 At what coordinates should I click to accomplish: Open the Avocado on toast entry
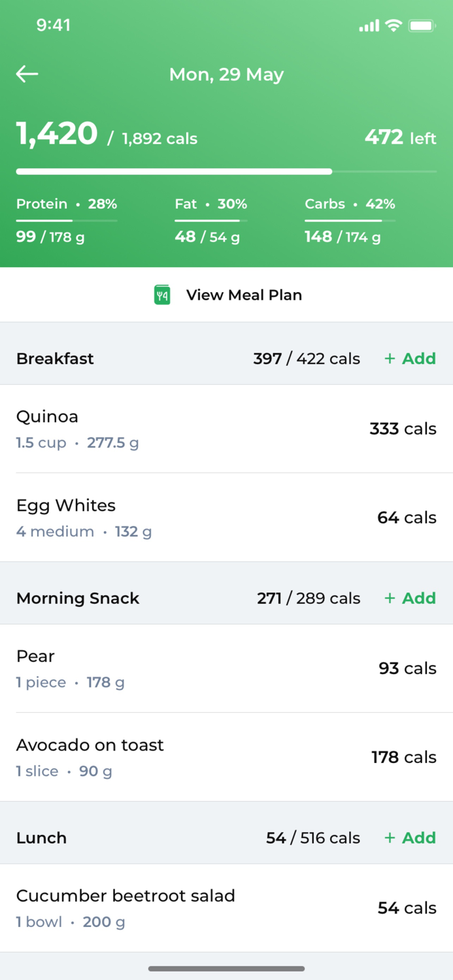pyautogui.click(x=226, y=757)
